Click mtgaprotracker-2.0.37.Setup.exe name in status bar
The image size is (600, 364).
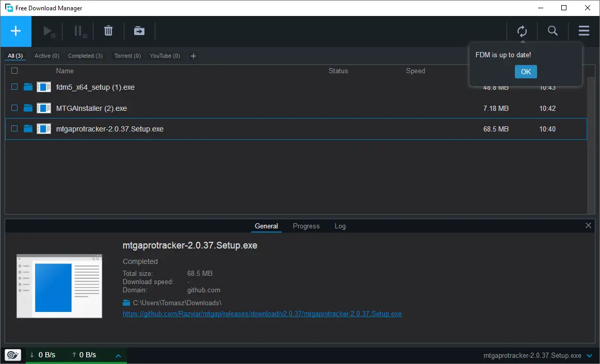[532, 356]
